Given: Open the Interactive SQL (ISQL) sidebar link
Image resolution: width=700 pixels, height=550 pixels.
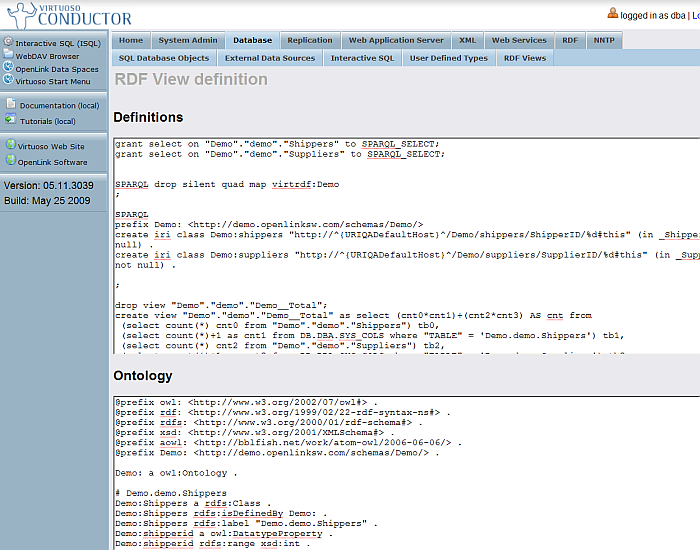Looking at the screenshot, I should (58, 43).
